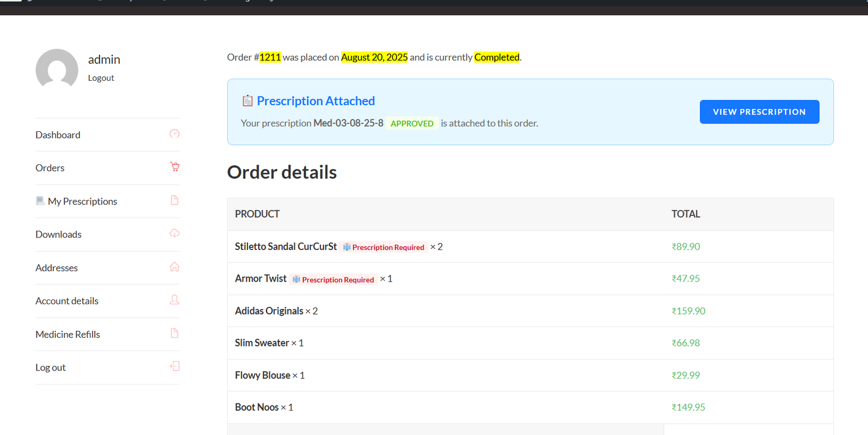The height and width of the screenshot is (435, 868).
Task: Go to Orders in sidebar
Action: tap(50, 168)
